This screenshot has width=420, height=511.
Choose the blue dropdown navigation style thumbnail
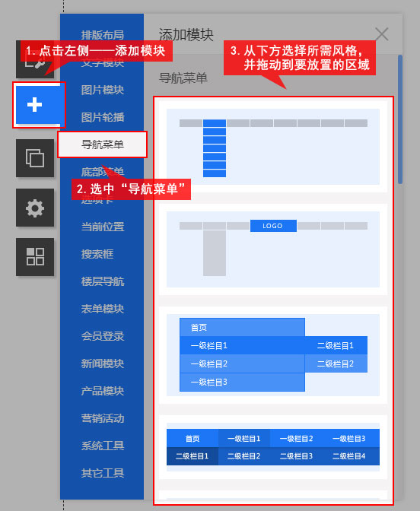pyautogui.click(x=273, y=147)
